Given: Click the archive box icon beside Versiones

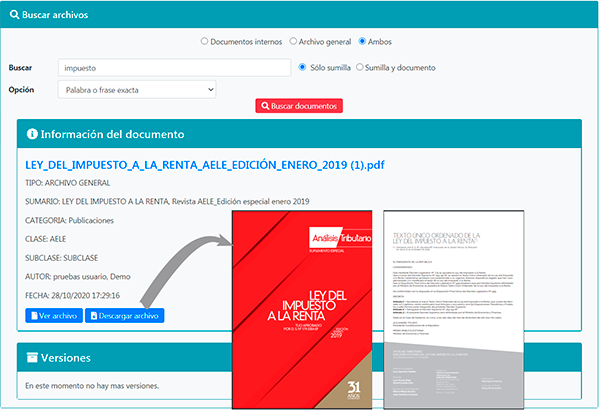Looking at the screenshot, I should 32,357.
